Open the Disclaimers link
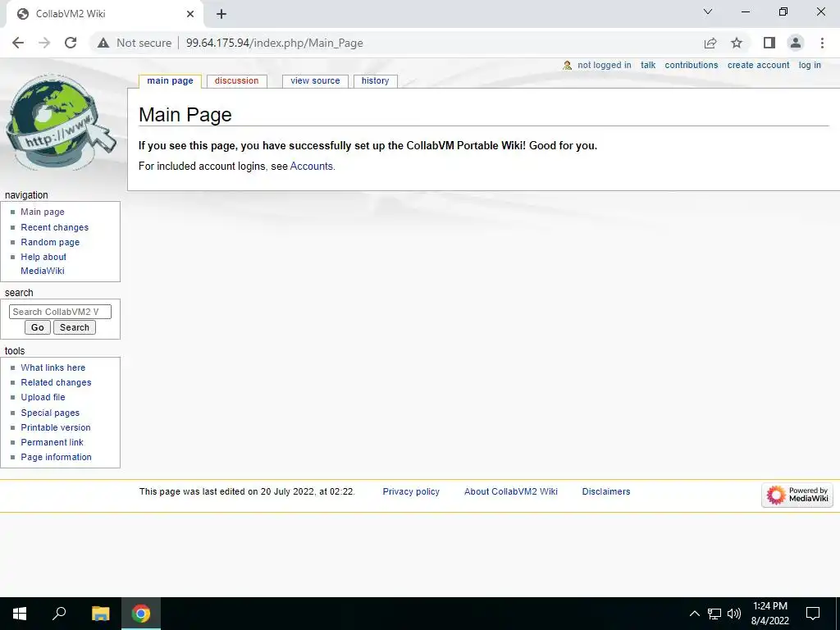The image size is (840, 630). point(606,492)
